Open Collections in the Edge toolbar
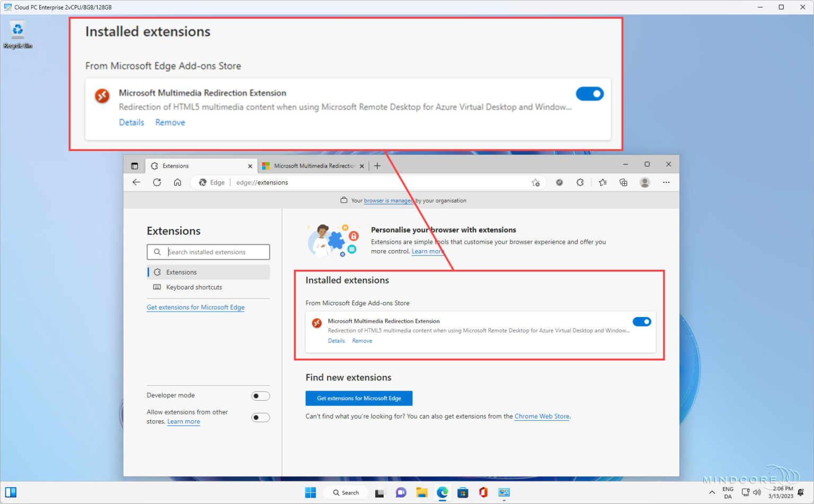Viewport: 814px width, 504px height. click(623, 182)
